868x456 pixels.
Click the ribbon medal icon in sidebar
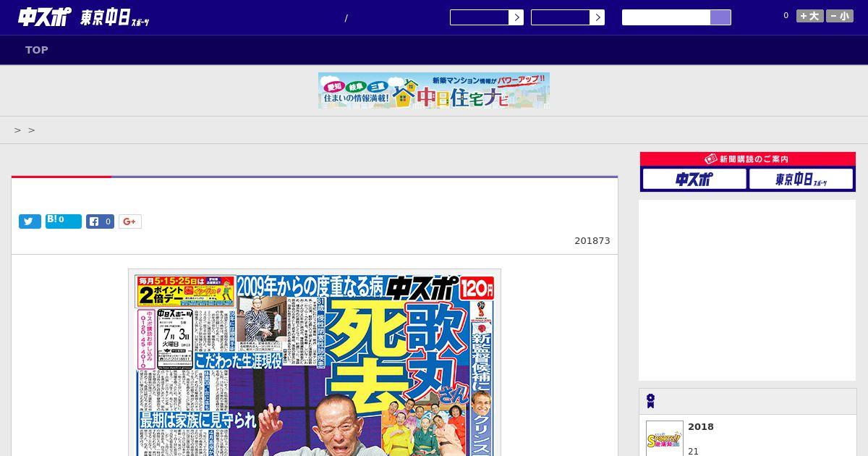(650, 401)
